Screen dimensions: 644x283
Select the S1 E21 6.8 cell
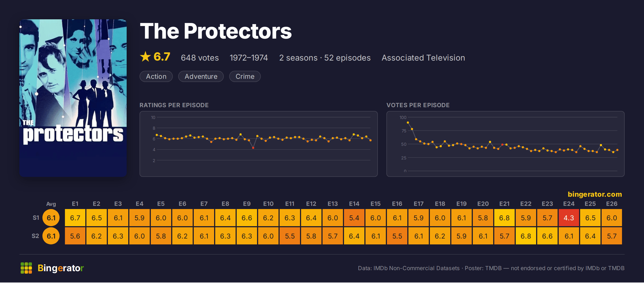coord(504,218)
